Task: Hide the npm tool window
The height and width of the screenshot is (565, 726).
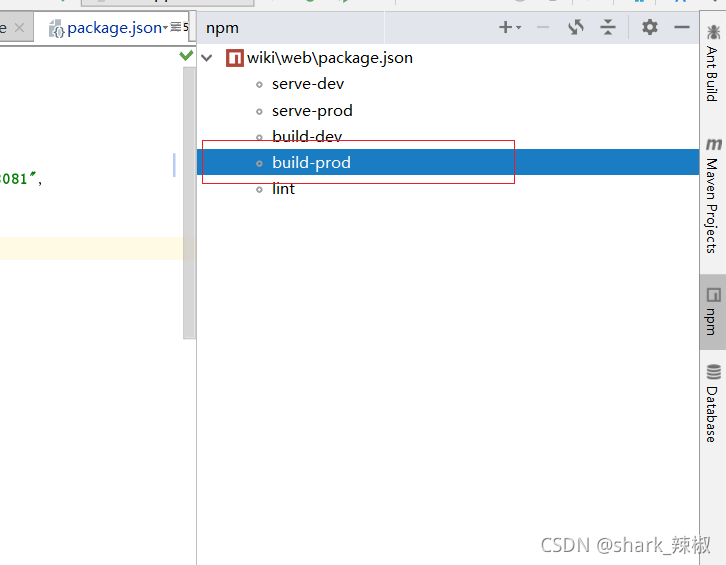Action: click(x=682, y=28)
